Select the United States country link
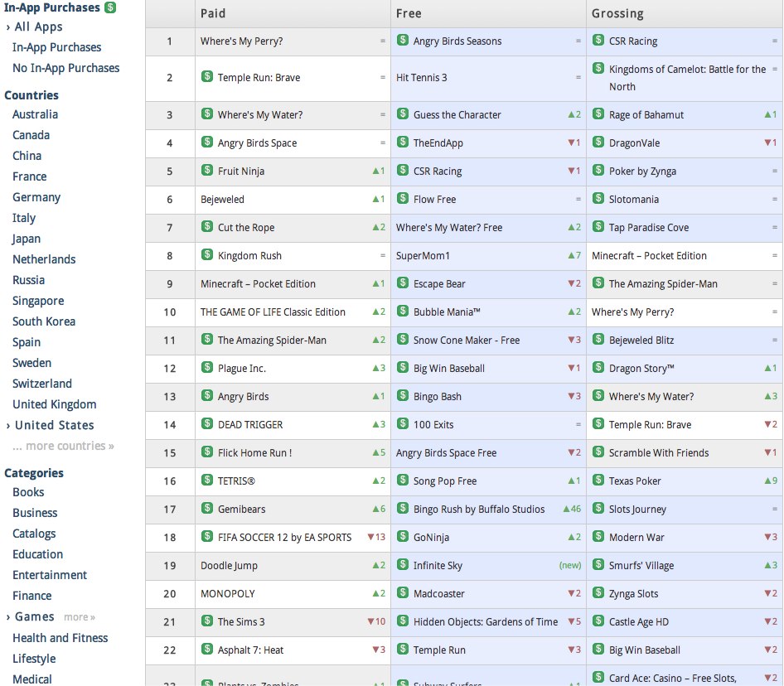This screenshot has height=686, width=784. click(55, 426)
